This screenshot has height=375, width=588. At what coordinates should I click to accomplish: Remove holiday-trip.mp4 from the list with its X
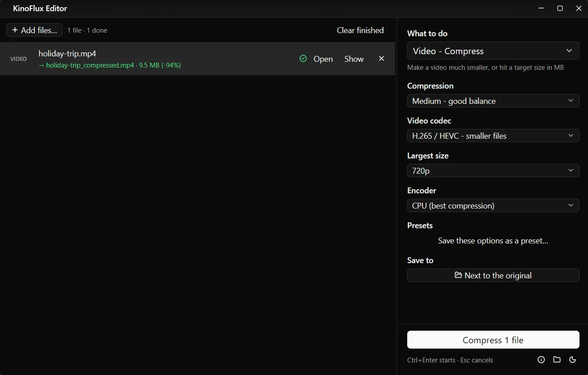[x=381, y=59]
